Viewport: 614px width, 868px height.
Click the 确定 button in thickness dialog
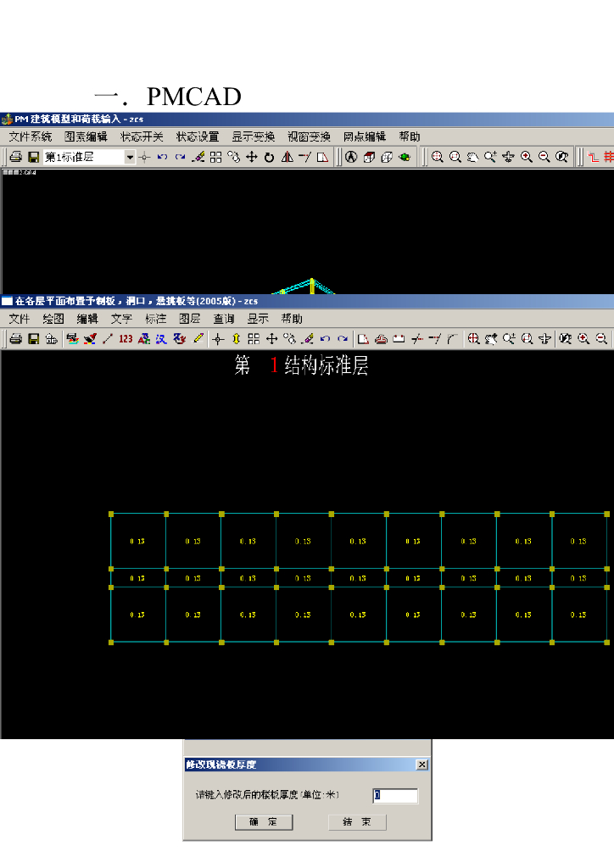264,822
